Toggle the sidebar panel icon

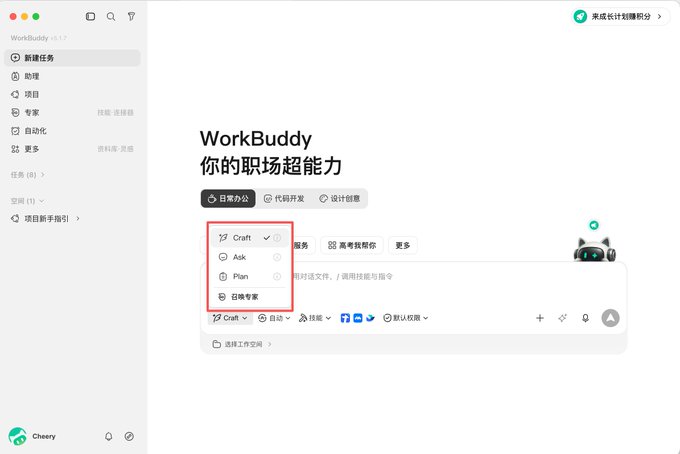(90, 16)
